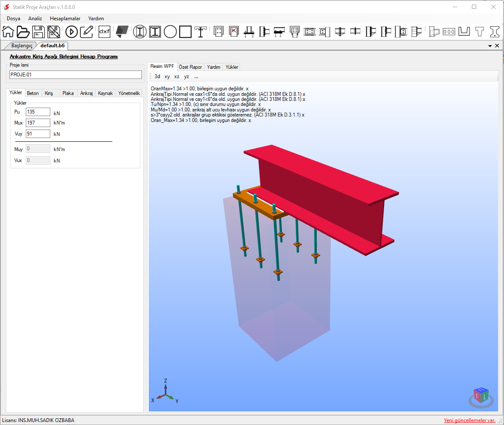Select the I-section inside circle icon
504x425 pixels.
pos(140,32)
